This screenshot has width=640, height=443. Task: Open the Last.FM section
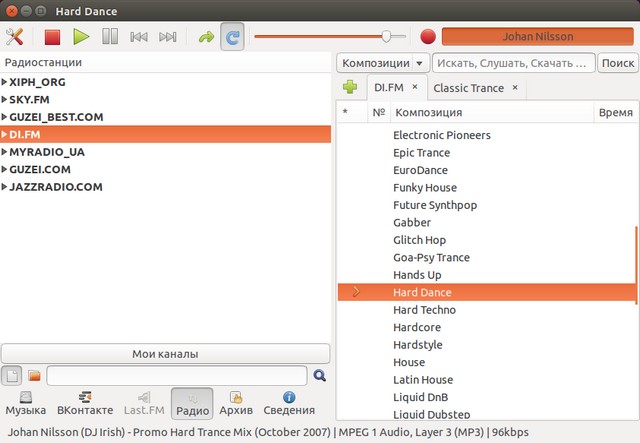(x=144, y=403)
